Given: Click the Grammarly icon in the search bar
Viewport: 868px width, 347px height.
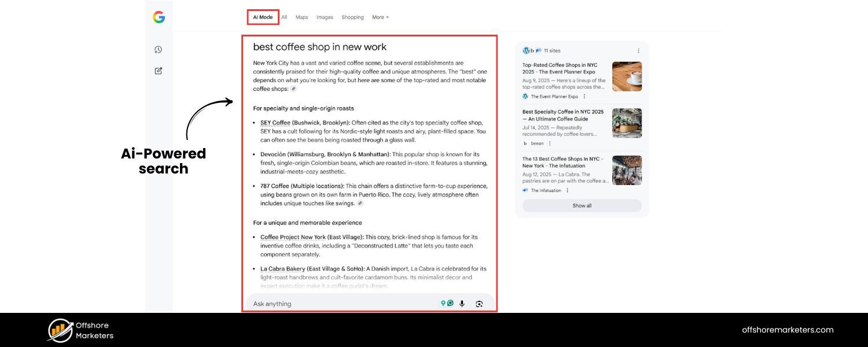Looking at the screenshot, I should pos(450,303).
